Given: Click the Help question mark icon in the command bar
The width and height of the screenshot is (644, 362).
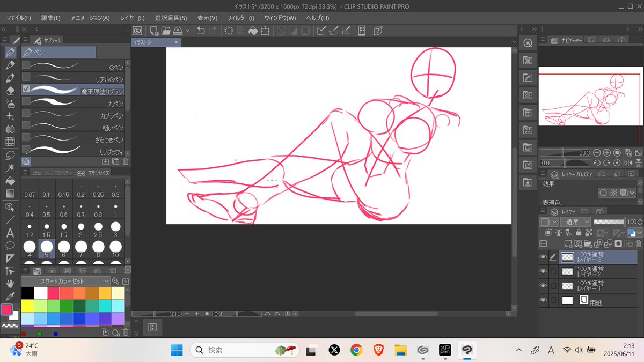Looking at the screenshot, I should (378, 31).
